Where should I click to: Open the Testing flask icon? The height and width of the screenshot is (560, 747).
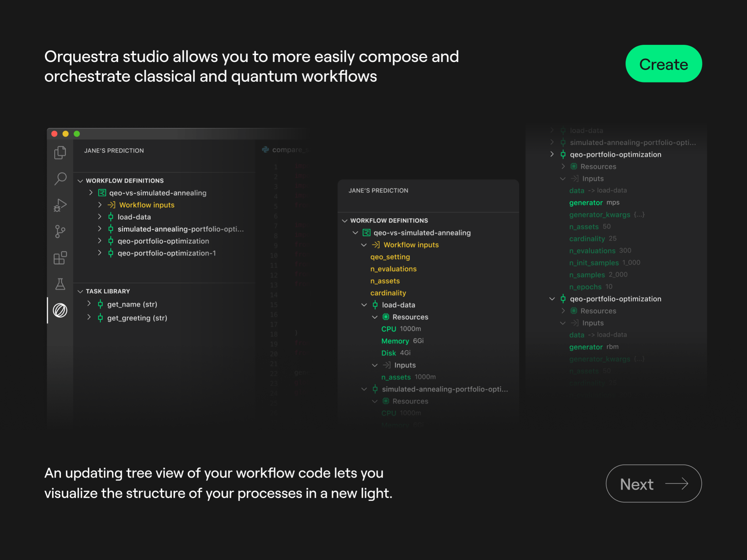(x=60, y=284)
